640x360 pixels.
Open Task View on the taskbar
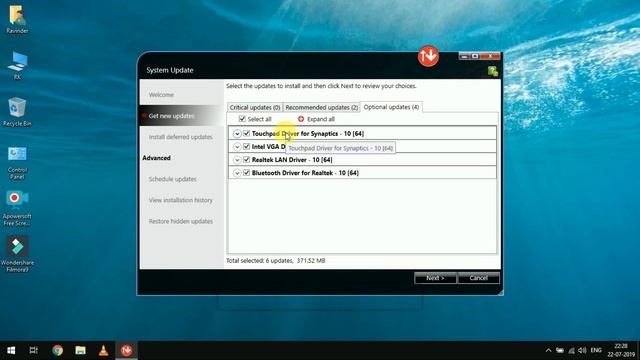pos(34,350)
